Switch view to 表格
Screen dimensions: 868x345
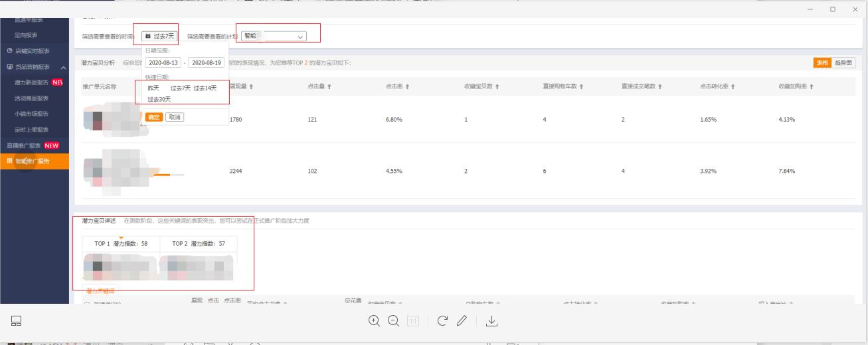tap(822, 62)
